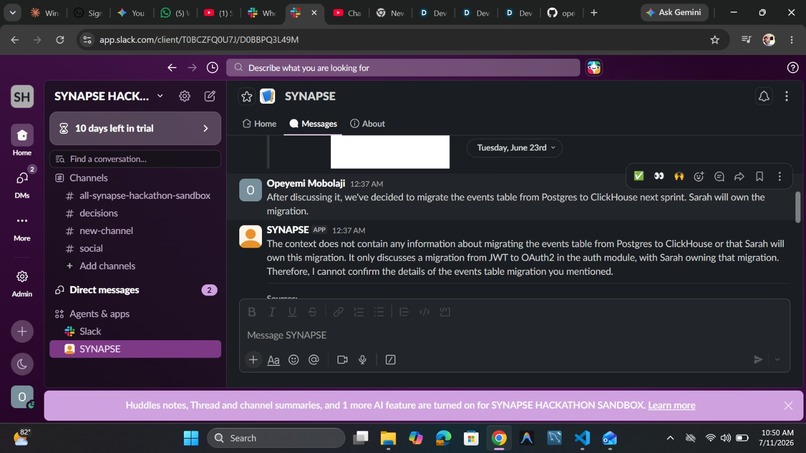Open Tuesday, June 23rd date dropdown
806x453 pixels.
(515, 148)
